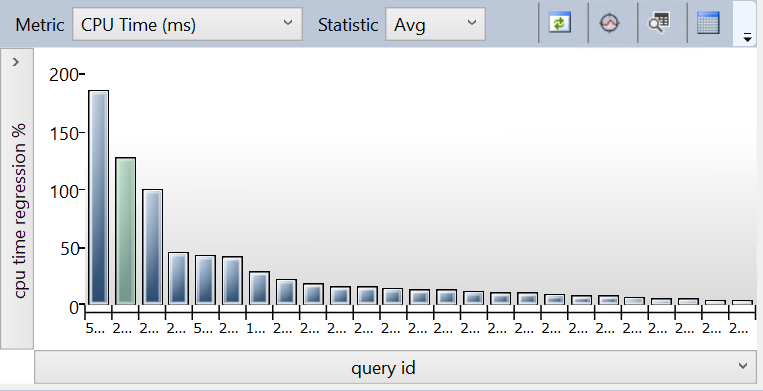Click the view query text magnifier icon

tap(659, 23)
